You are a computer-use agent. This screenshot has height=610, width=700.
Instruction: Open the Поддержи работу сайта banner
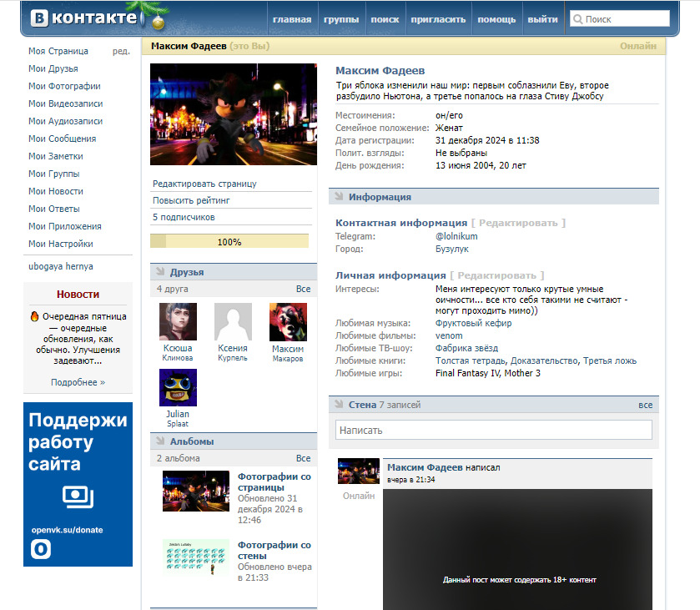click(x=78, y=484)
